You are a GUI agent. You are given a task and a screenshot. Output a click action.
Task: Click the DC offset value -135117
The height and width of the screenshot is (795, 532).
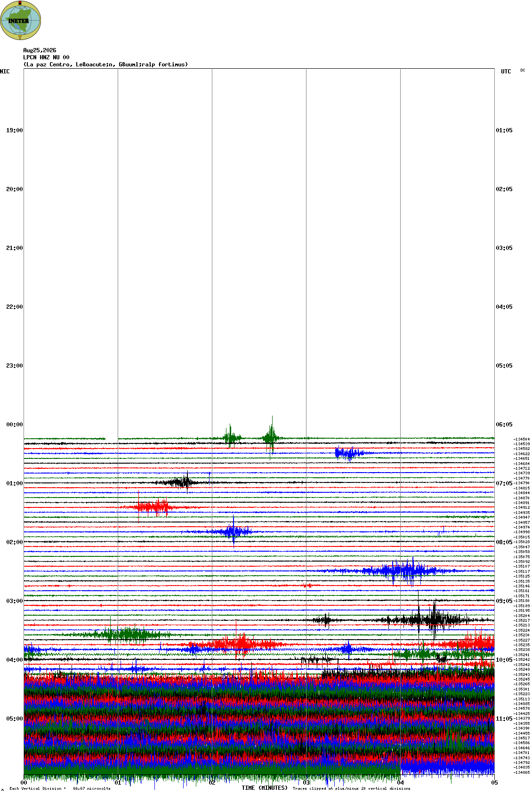tap(522, 571)
